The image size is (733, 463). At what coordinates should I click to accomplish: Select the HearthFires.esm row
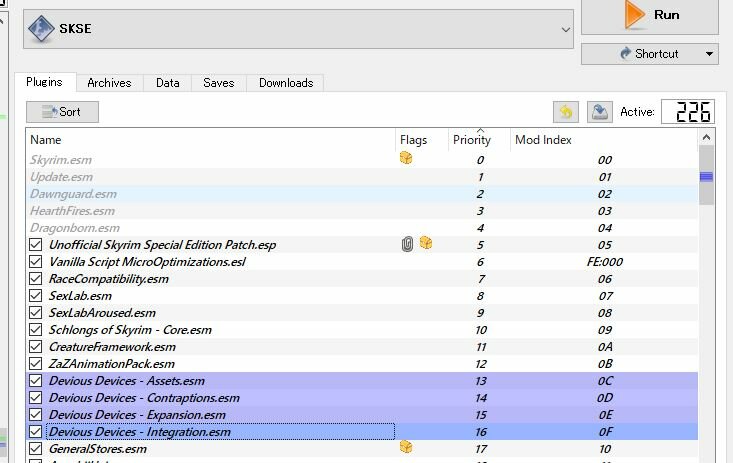(x=362, y=211)
